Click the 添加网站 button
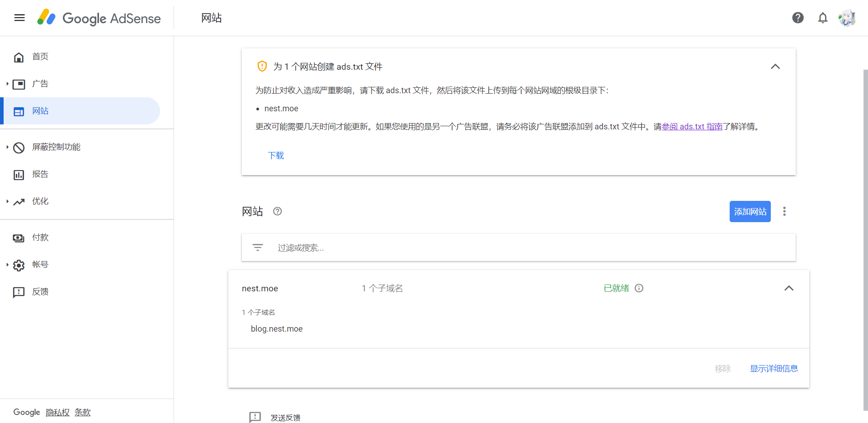This screenshot has height=423, width=868. [x=750, y=211]
